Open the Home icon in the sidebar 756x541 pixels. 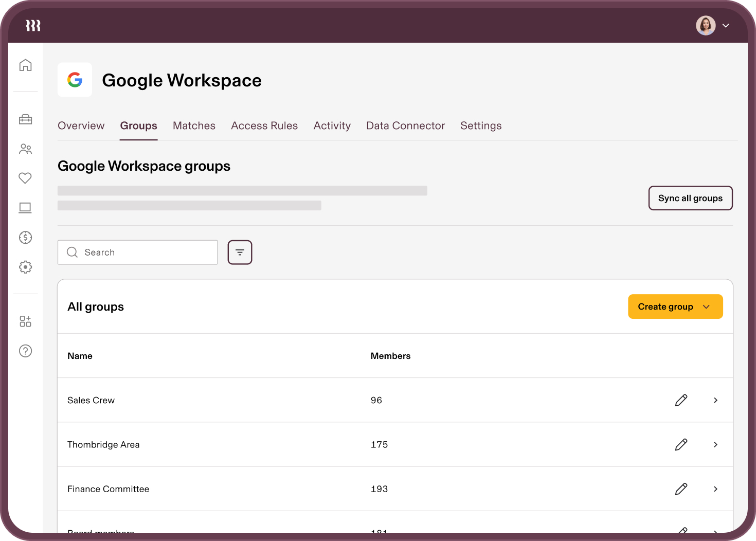[x=25, y=65]
